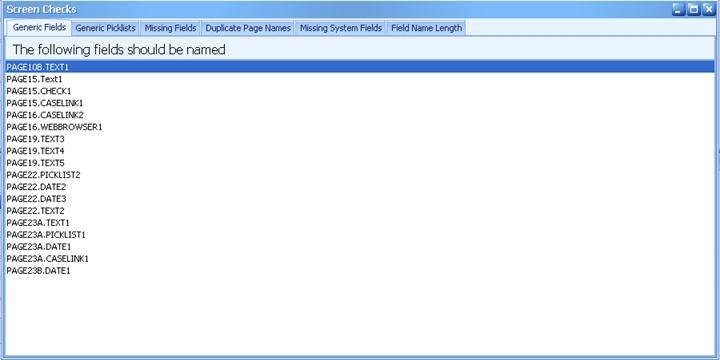Minimize the Screen Checks window

pyautogui.click(x=679, y=9)
